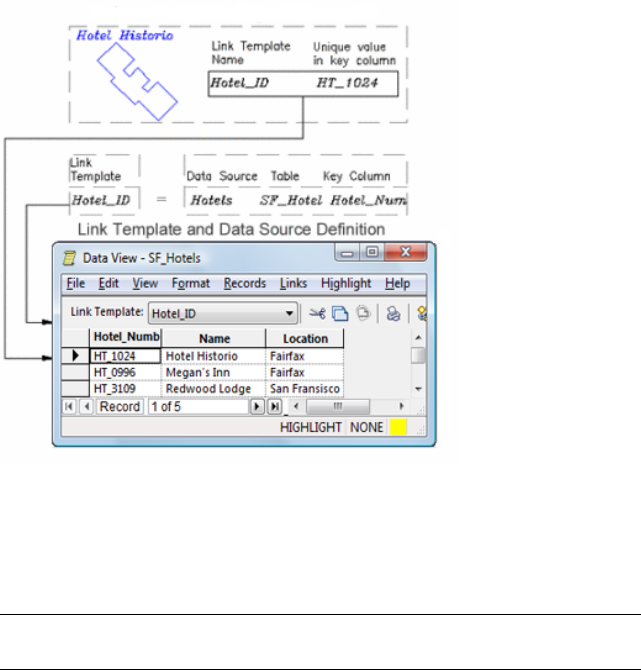Click the Name column header
The width and height of the screenshot is (641, 670).
(214, 338)
